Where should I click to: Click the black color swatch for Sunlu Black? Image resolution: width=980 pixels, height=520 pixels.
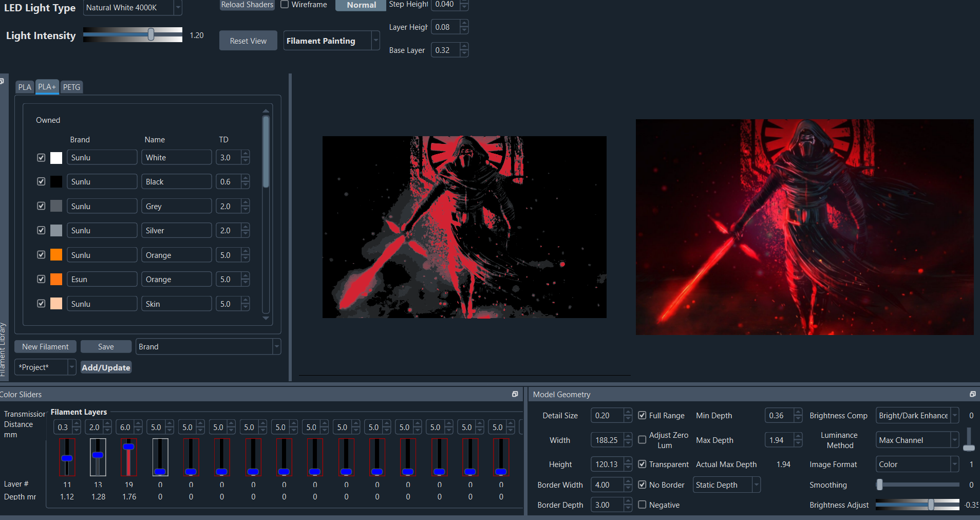(x=56, y=182)
